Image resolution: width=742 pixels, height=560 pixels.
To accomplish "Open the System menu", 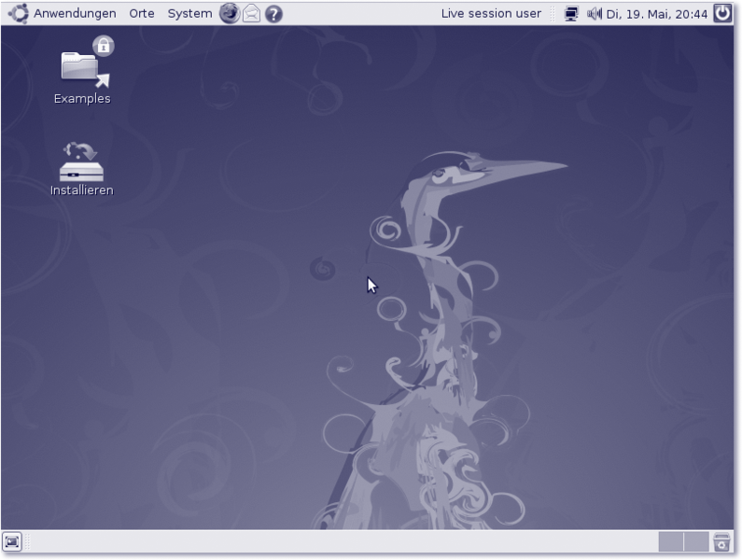I will tap(189, 13).
